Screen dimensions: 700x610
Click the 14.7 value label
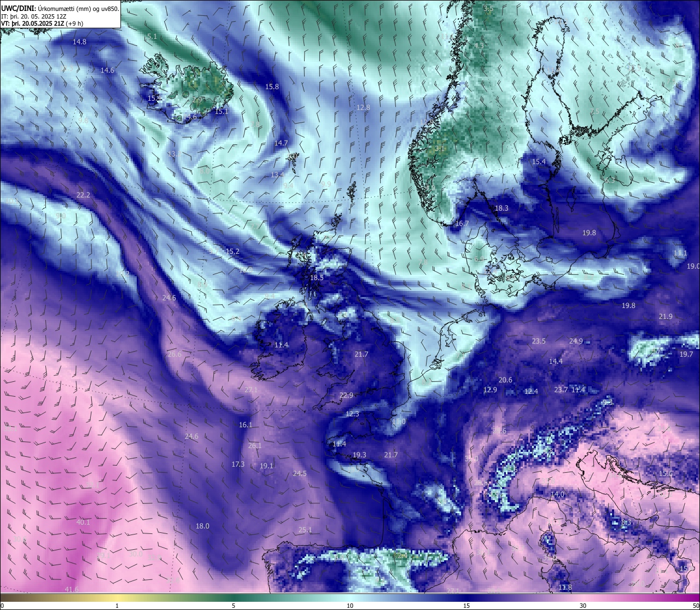coord(281,142)
